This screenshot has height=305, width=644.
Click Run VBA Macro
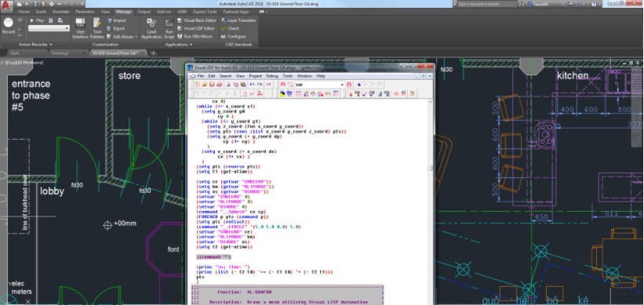(195, 37)
